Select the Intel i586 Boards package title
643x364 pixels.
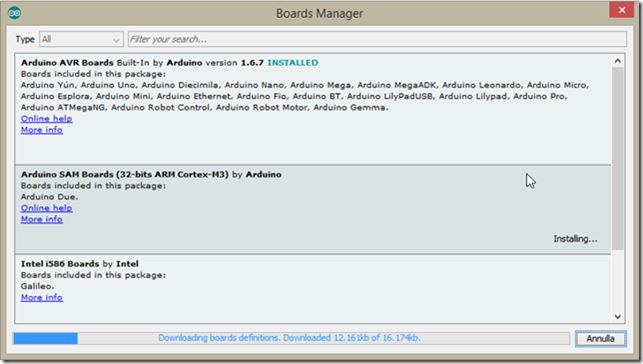pos(60,264)
